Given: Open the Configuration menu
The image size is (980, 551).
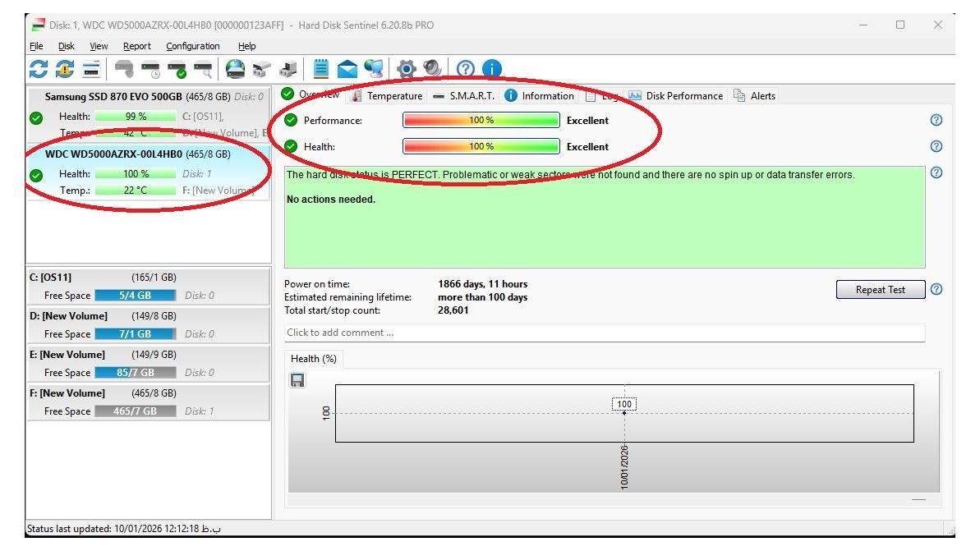Looking at the screenshot, I should (192, 47).
